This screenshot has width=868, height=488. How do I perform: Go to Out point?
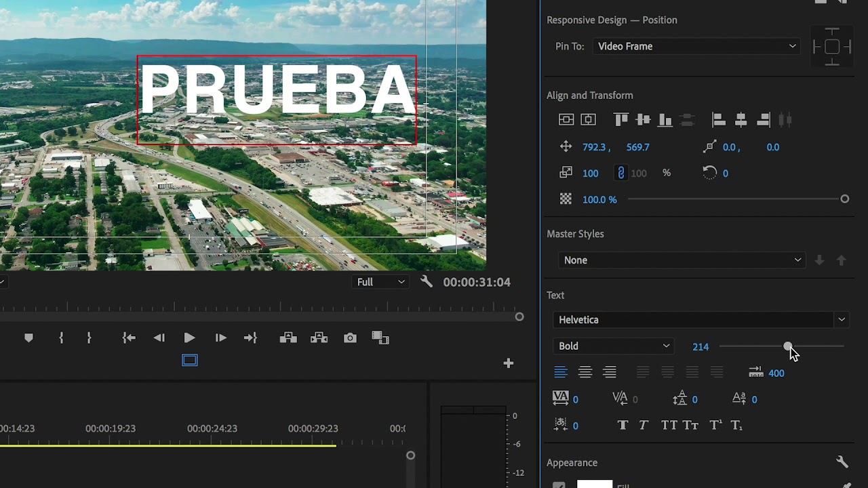pyautogui.click(x=250, y=338)
